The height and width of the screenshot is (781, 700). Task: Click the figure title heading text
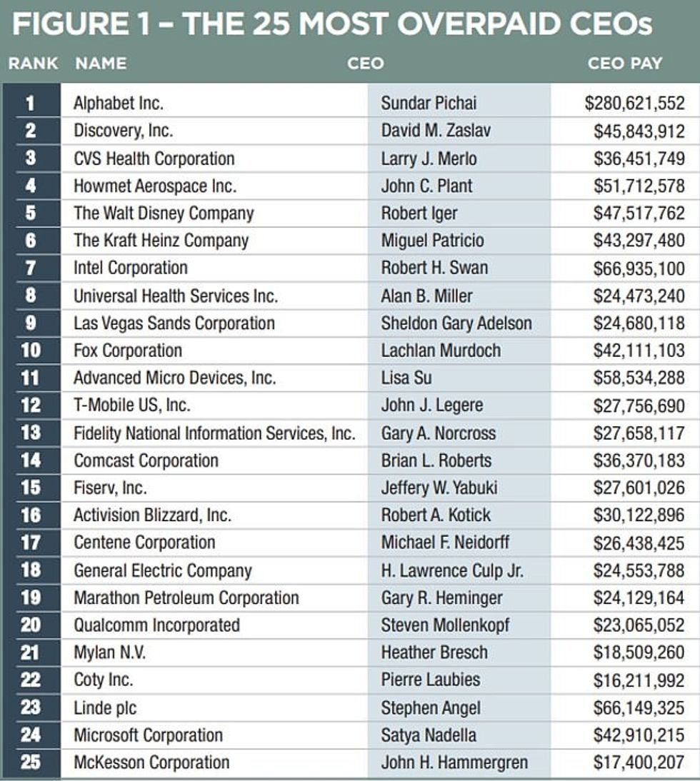pos(332,24)
